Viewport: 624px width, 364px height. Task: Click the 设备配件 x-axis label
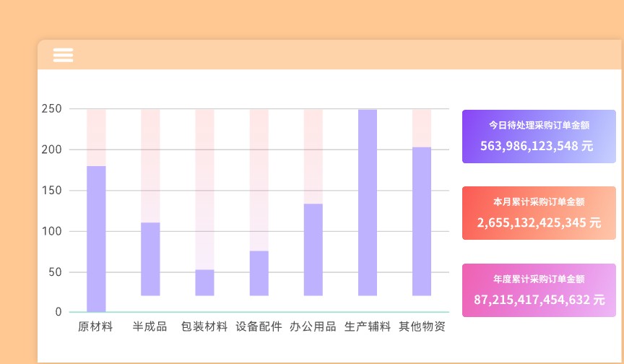click(x=259, y=326)
